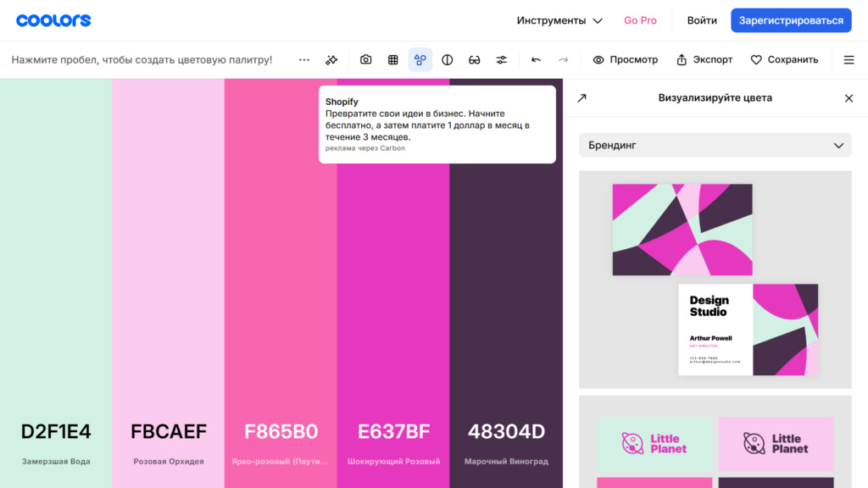Screen dimensions: 868x488
Task: Click the Войти link
Action: pyautogui.click(x=702, y=20)
